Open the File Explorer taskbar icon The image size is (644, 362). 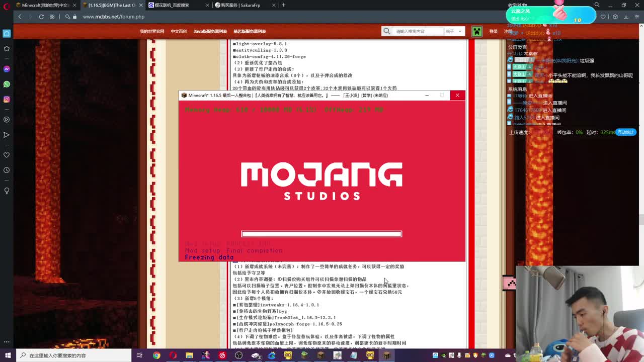(x=189, y=355)
